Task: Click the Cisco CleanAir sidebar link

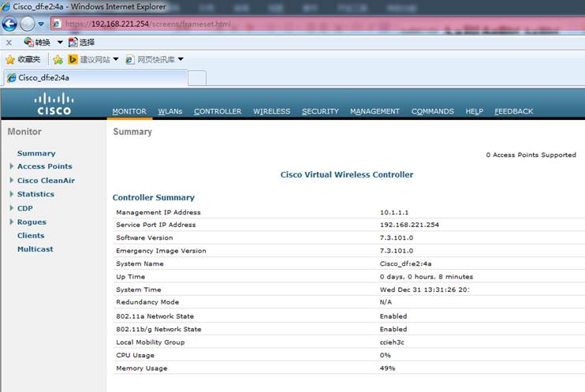Action: point(46,181)
